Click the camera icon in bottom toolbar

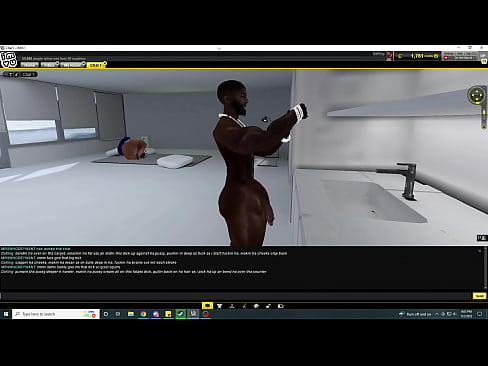(281, 306)
